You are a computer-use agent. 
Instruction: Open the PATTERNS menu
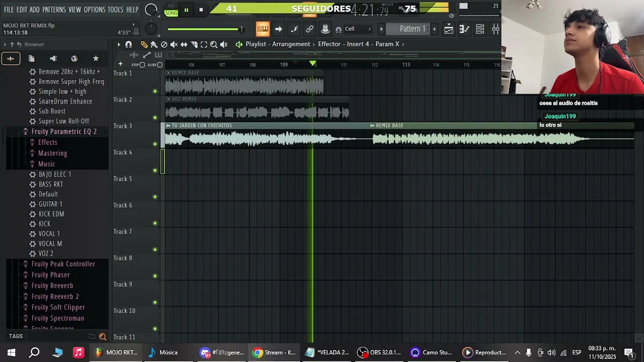click(x=54, y=10)
